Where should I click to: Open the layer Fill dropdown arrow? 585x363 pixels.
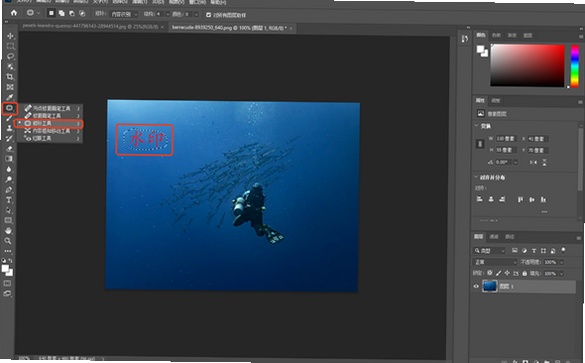click(x=561, y=273)
